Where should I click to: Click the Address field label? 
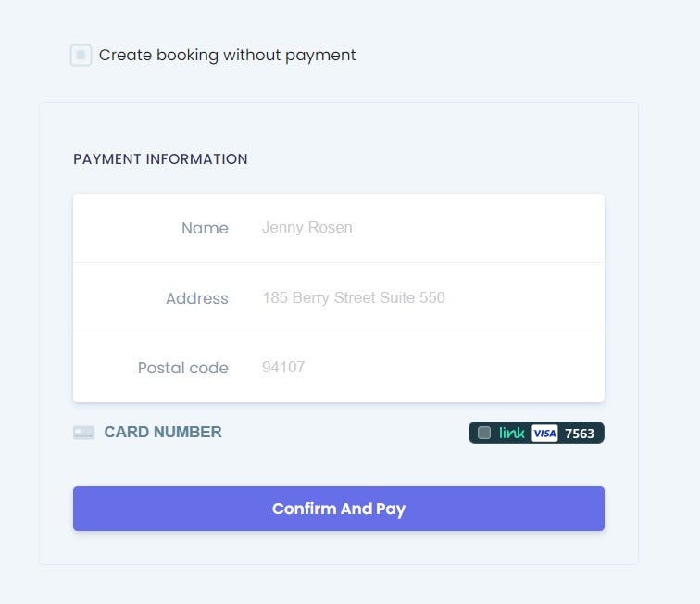click(196, 298)
